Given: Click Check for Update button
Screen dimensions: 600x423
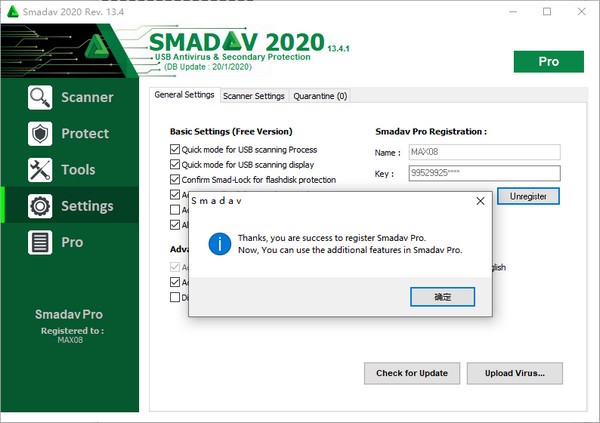Looking at the screenshot, I should point(412,373).
